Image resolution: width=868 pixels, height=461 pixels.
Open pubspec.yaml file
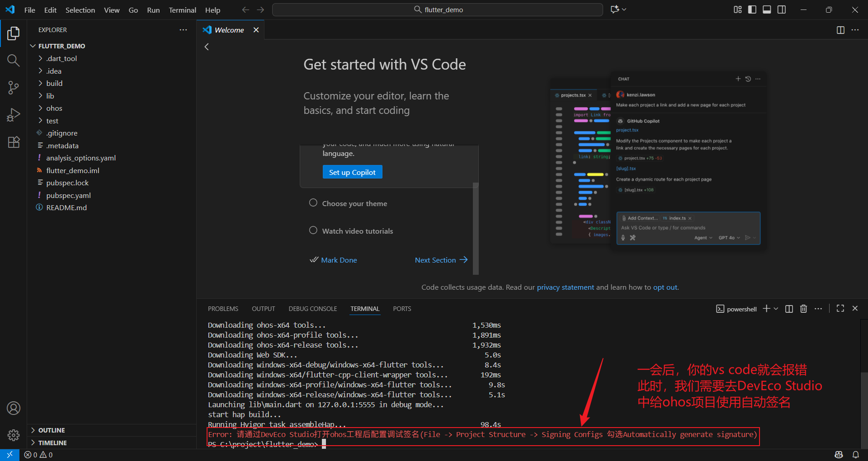tap(112, 195)
